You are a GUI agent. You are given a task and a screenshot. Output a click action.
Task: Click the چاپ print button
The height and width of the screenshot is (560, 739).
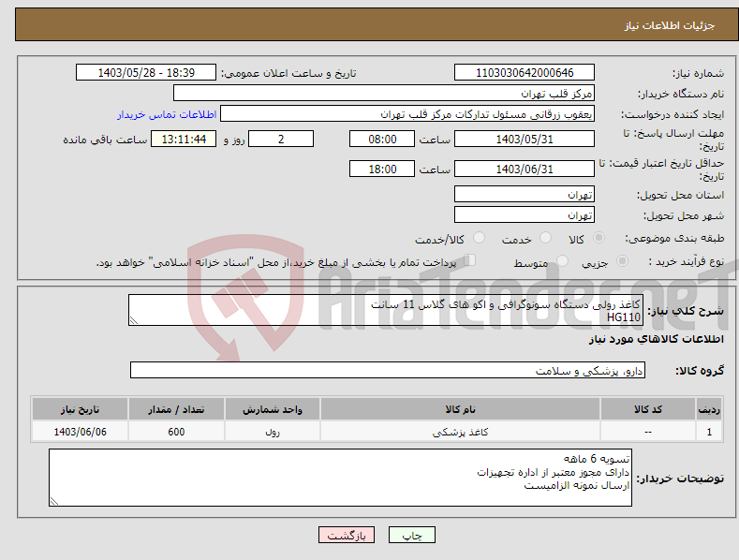tap(412, 535)
